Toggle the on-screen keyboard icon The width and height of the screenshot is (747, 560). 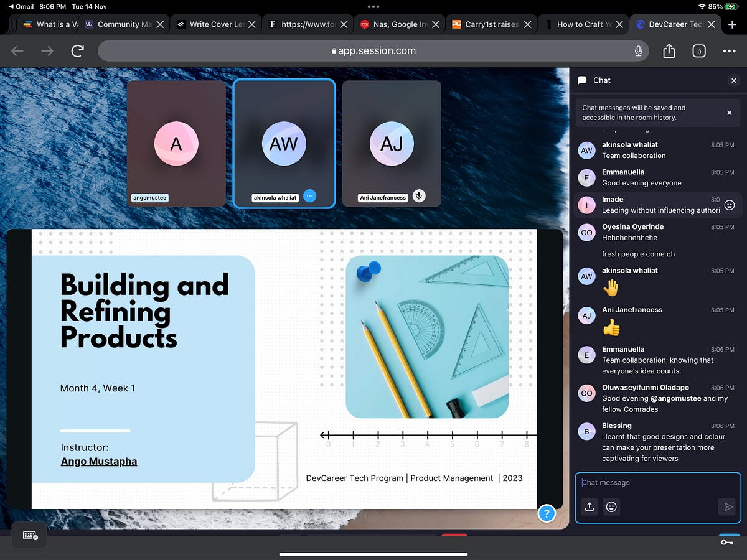(30, 535)
